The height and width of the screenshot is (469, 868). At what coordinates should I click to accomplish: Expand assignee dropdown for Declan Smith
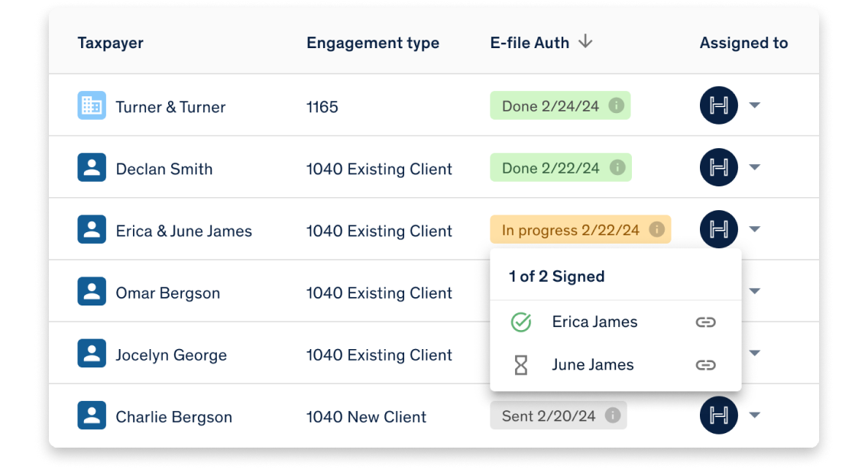coord(754,167)
